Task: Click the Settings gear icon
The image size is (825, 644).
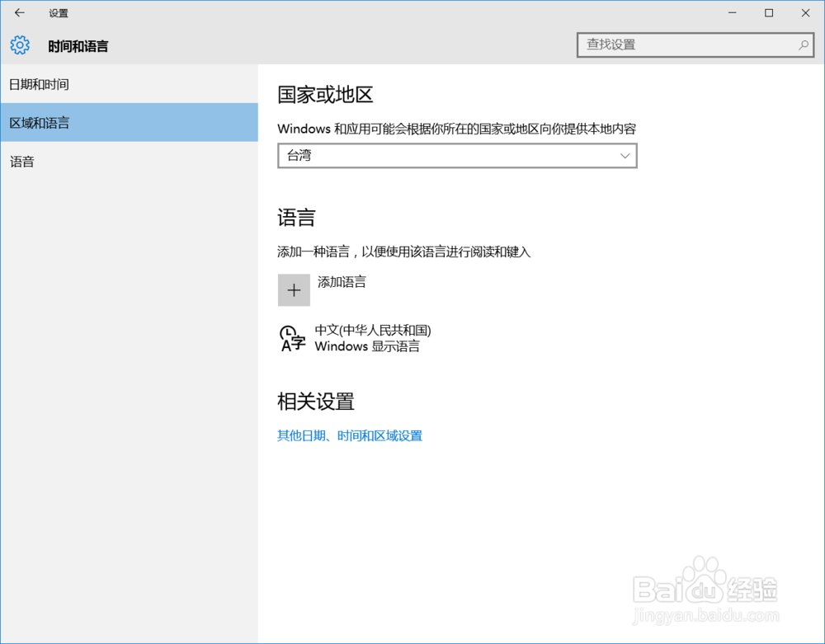Action: pyautogui.click(x=20, y=45)
